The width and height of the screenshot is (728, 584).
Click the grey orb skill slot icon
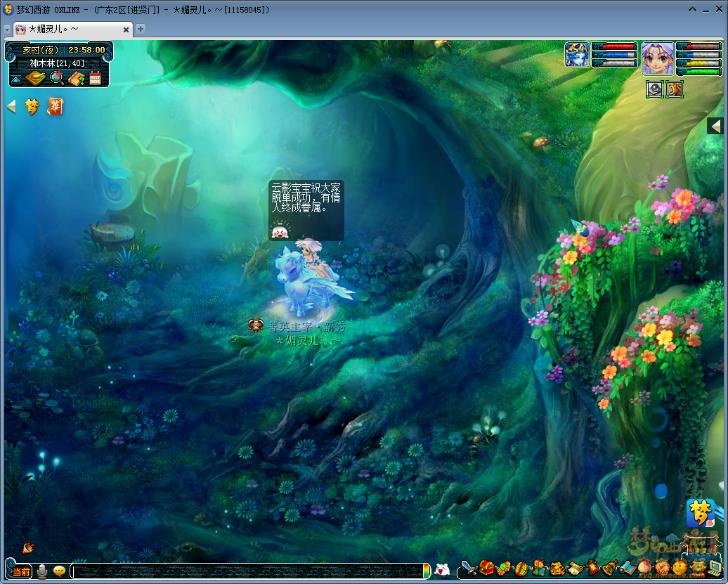655,89
